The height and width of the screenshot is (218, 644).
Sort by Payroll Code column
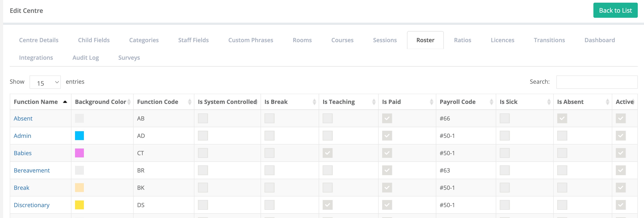click(x=466, y=102)
